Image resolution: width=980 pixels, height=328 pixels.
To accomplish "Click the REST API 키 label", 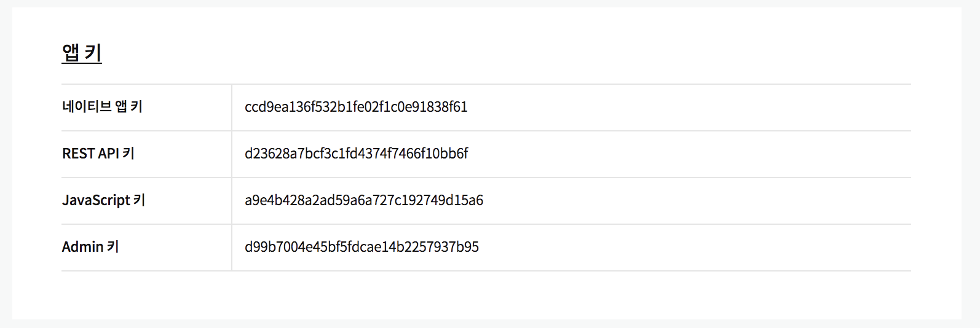I will pos(98,154).
